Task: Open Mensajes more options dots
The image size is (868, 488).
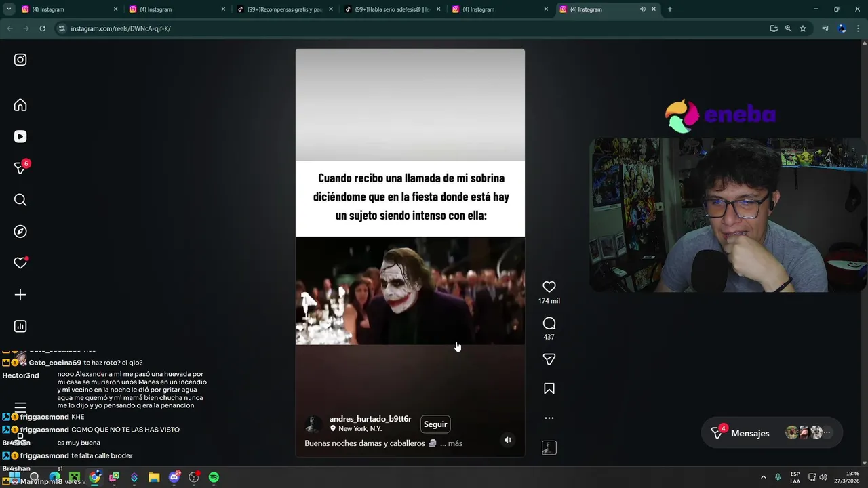Action: (x=827, y=432)
